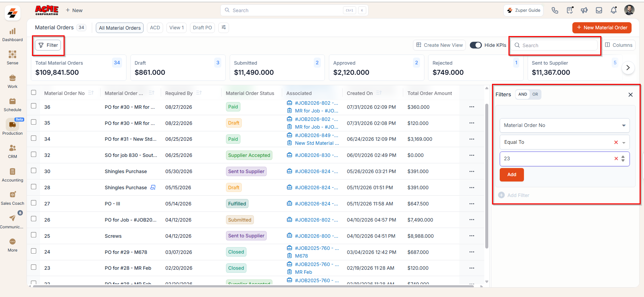Open the View 1 tab
Viewport: 644px width, 297px height.
click(177, 28)
